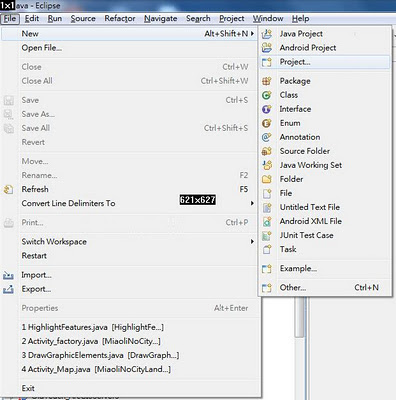Open the Source menu
Screen dimensions: 396x400
click(x=83, y=19)
